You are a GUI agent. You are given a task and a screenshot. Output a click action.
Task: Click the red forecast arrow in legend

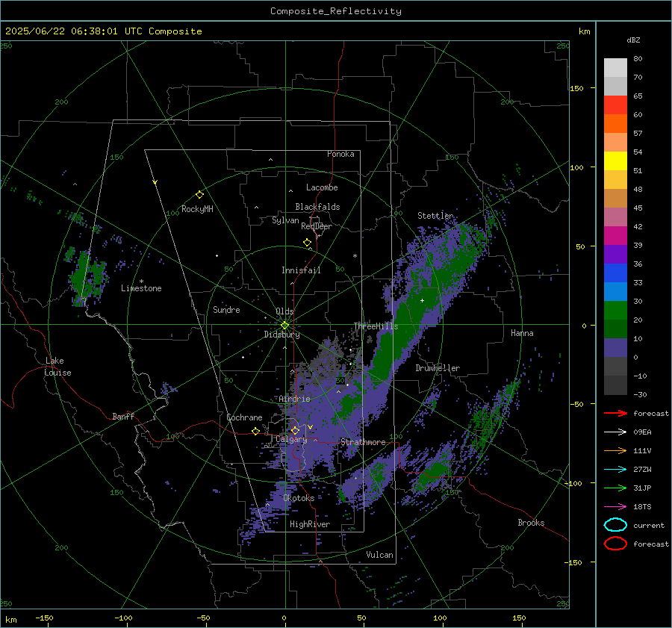(615, 413)
